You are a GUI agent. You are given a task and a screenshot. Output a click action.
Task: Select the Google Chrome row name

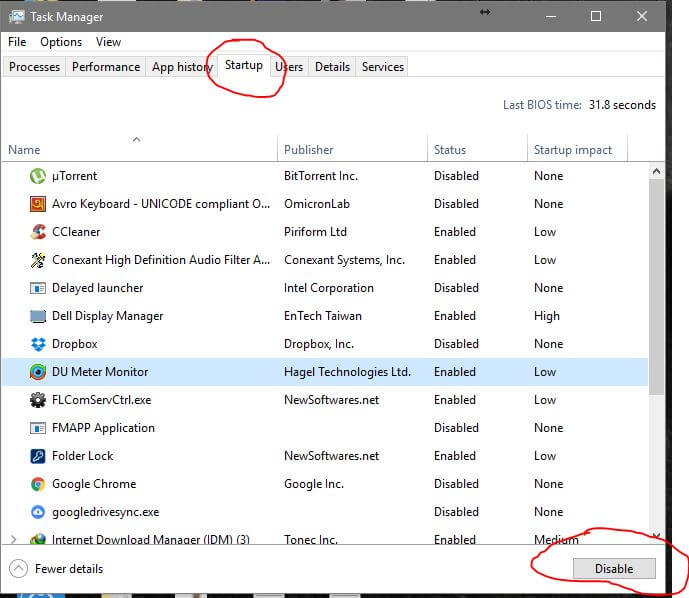point(94,484)
